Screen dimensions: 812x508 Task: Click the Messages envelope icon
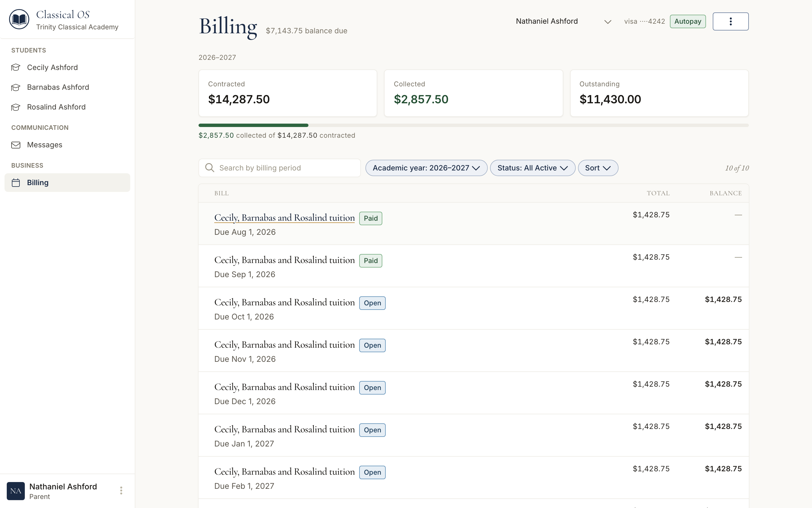(x=16, y=145)
